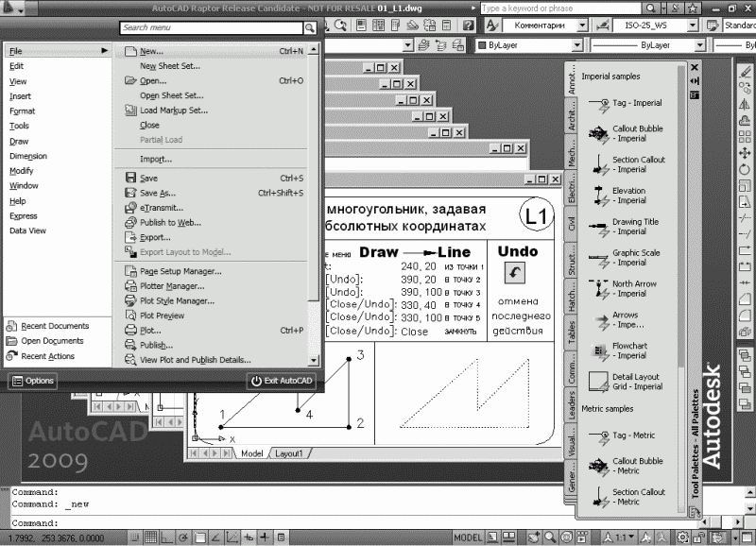The image size is (756, 546).
Task: Select the Fillet tool
Action: click(745, 316)
